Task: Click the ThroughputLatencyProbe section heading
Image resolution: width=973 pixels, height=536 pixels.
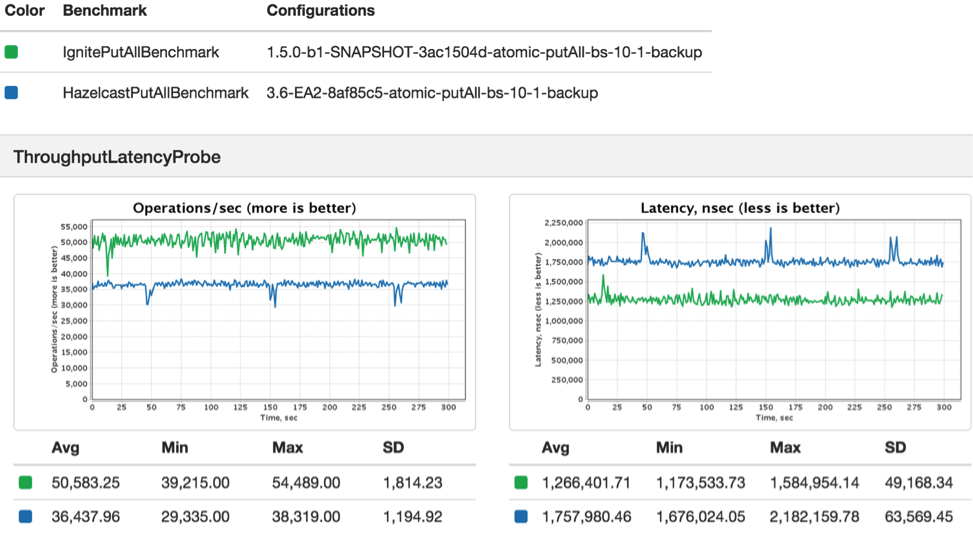Action: pyautogui.click(x=117, y=157)
